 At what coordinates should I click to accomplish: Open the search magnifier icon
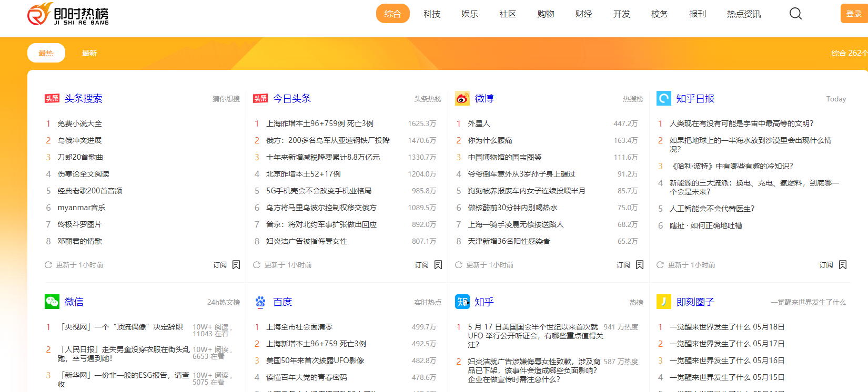pyautogui.click(x=795, y=14)
